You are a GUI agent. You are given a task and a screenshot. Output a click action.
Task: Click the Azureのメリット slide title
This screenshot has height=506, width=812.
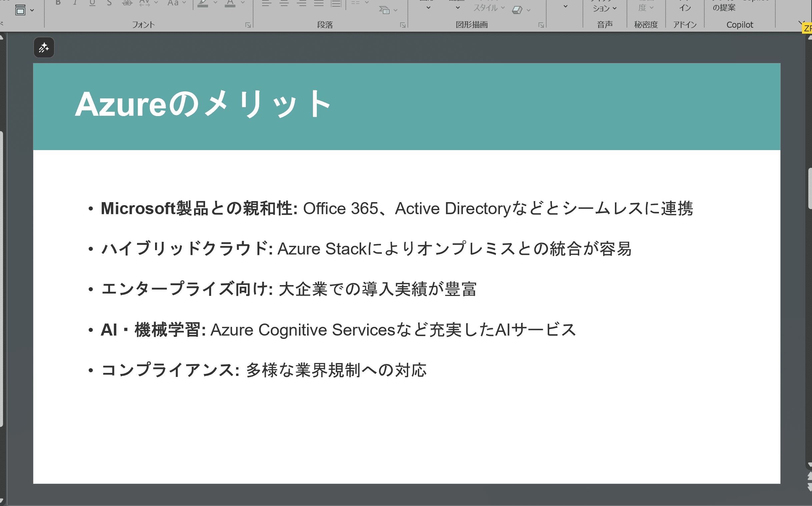coord(203,104)
